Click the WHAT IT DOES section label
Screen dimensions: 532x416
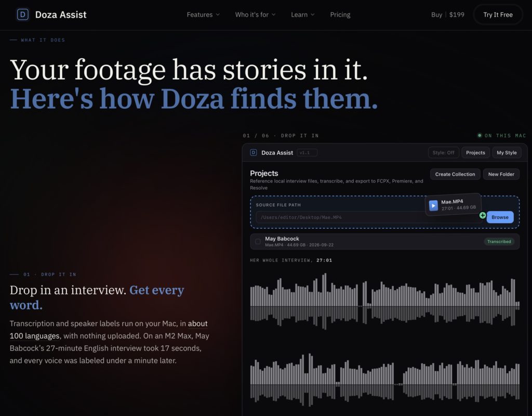tap(43, 40)
